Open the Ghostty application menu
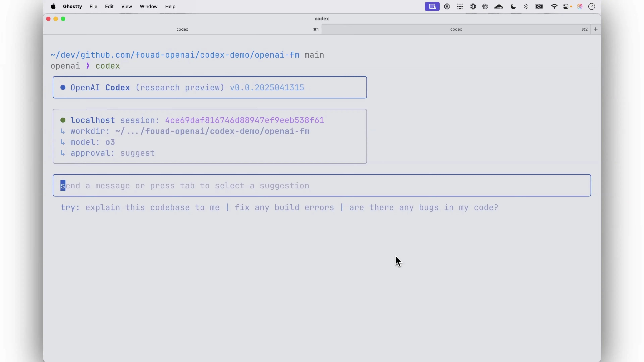644x362 pixels. (x=72, y=7)
